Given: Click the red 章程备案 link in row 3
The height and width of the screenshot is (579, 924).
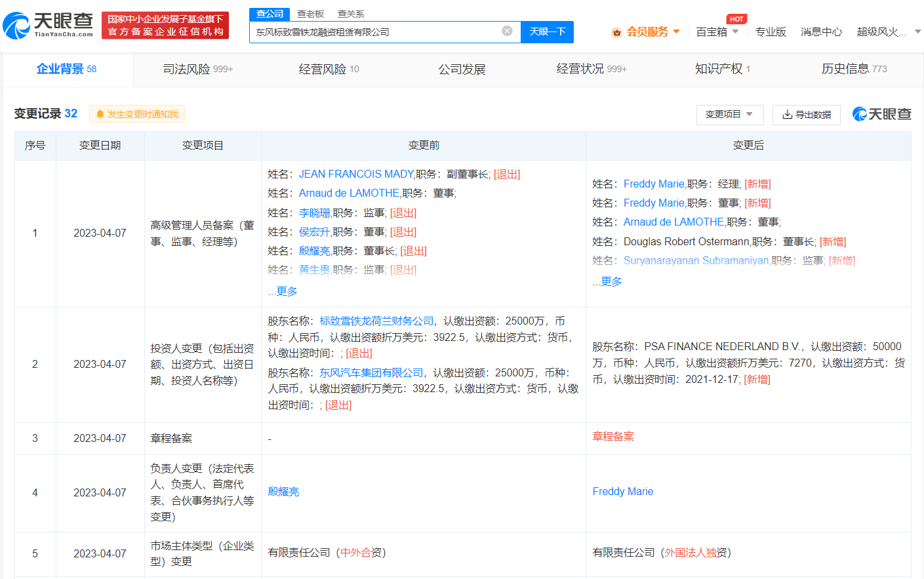Looking at the screenshot, I should [613, 436].
